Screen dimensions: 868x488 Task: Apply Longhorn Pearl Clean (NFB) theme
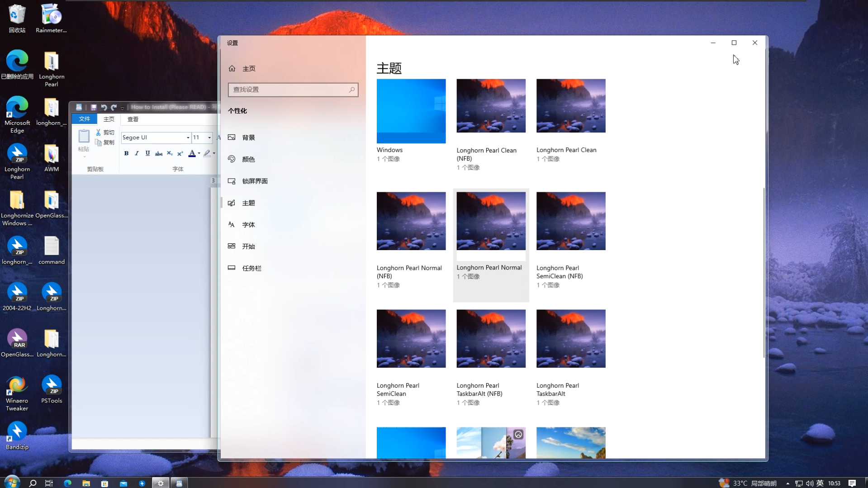[x=491, y=106]
